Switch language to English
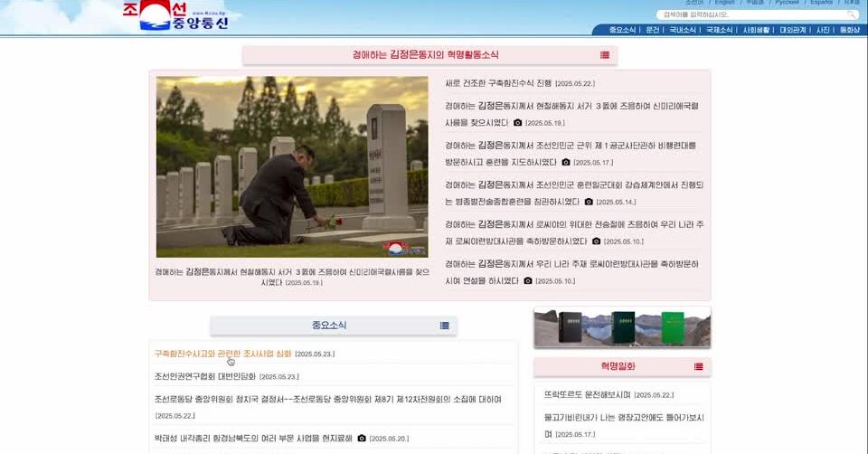 click(x=724, y=3)
